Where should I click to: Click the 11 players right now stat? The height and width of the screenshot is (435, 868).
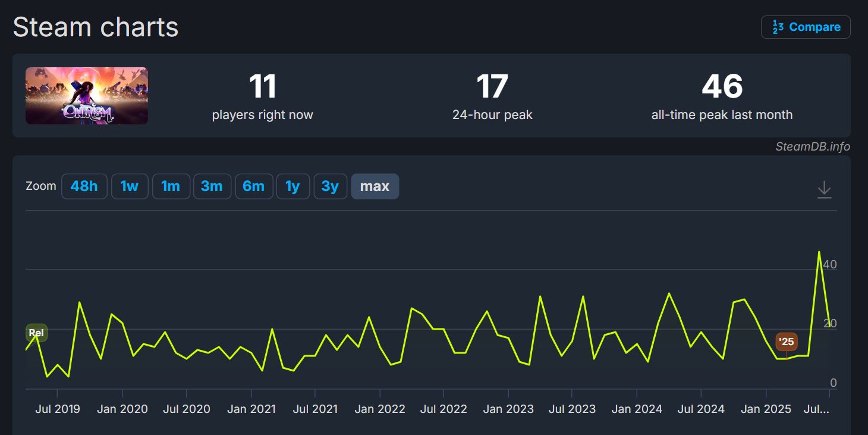262,96
